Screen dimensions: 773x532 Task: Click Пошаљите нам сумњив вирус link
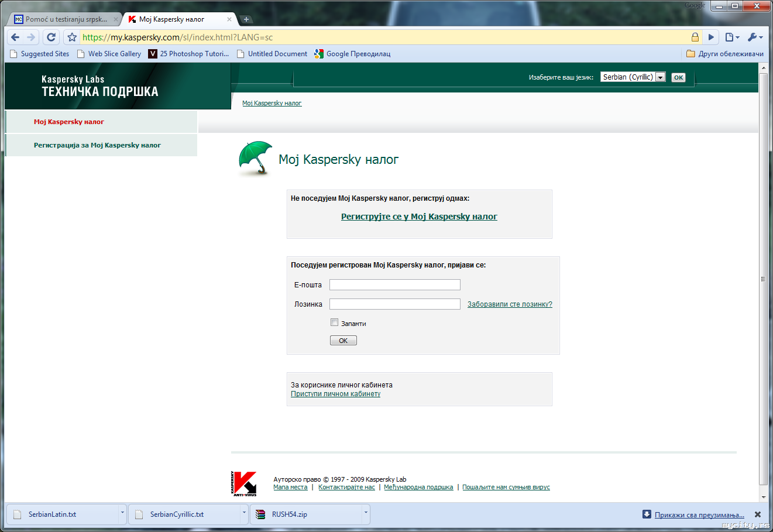506,487
